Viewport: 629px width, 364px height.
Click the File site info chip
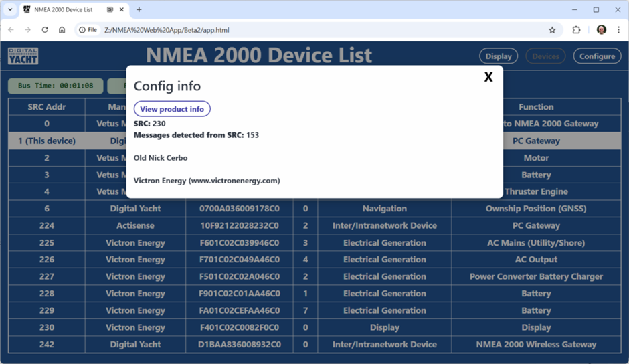point(88,30)
